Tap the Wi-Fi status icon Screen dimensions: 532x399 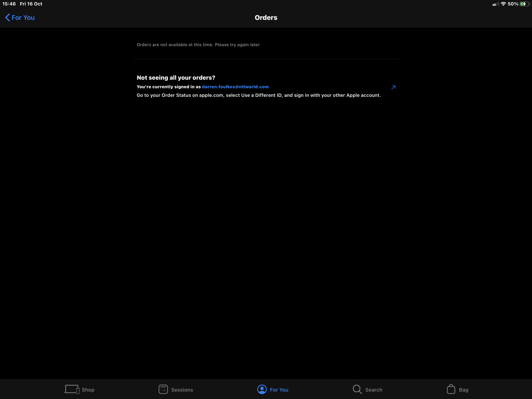point(503,4)
